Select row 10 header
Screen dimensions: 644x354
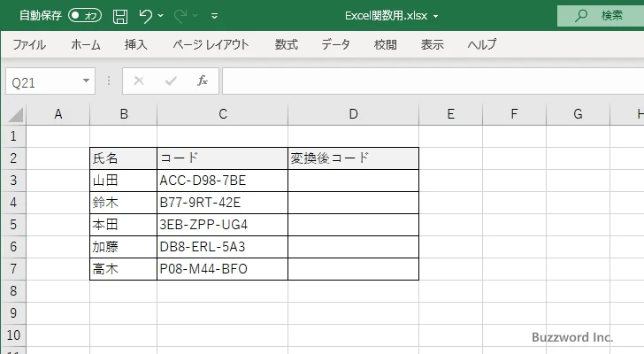(x=13, y=335)
